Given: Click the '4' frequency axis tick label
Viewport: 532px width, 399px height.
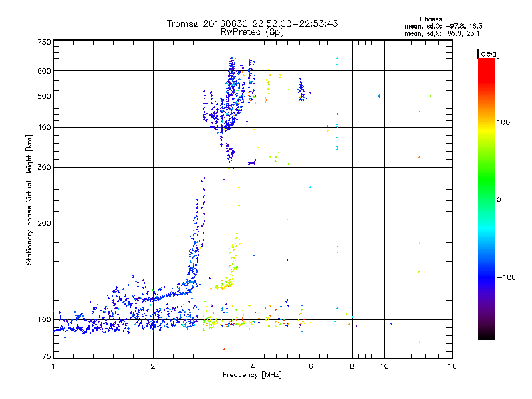Looking at the screenshot, I should pos(253,366).
